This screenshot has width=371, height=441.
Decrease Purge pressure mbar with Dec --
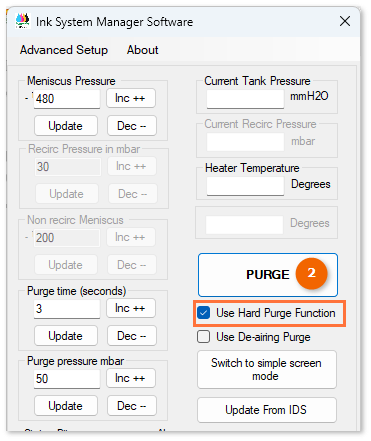(132, 406)
